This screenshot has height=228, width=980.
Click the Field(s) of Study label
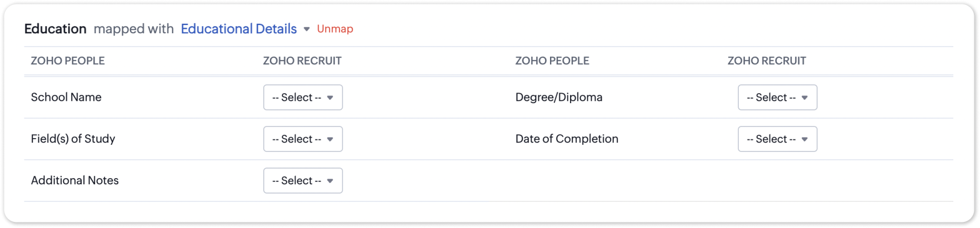point(73,139)
